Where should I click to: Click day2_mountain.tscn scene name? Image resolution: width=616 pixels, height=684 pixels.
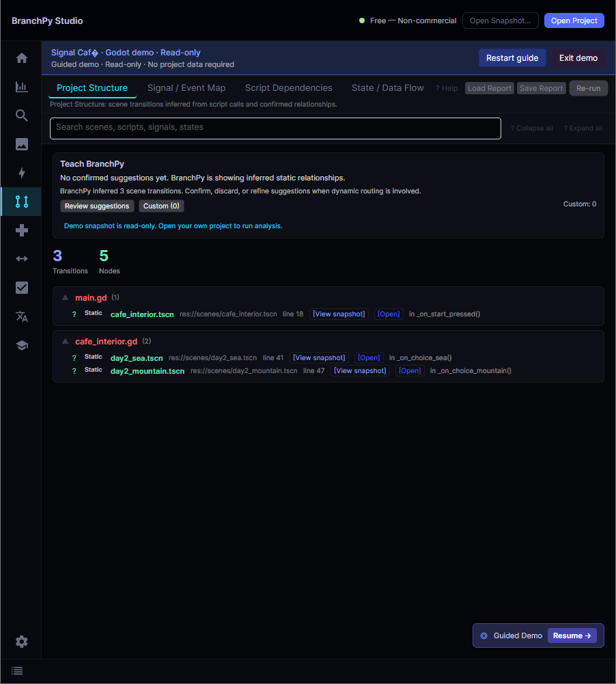[x=148, y=371]
